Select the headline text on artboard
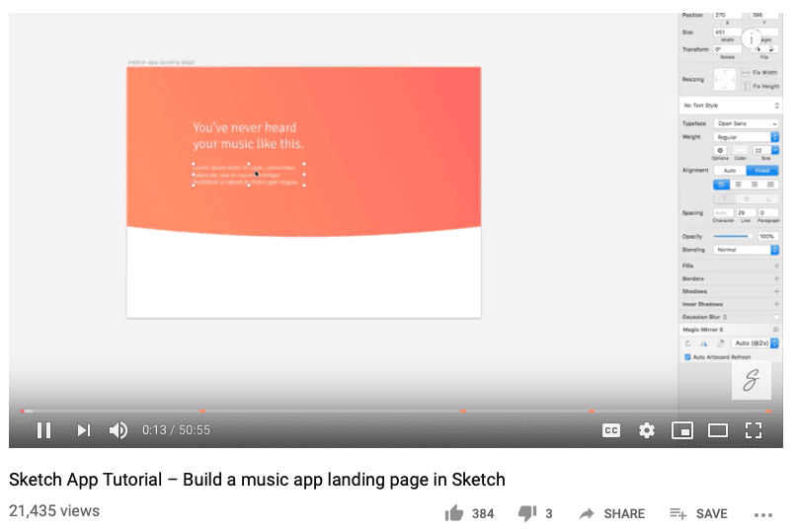 (x=248, y=135)
